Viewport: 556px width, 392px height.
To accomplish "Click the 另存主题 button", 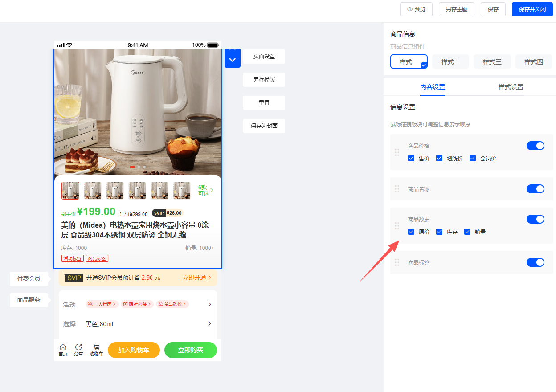I will (457, 9).
